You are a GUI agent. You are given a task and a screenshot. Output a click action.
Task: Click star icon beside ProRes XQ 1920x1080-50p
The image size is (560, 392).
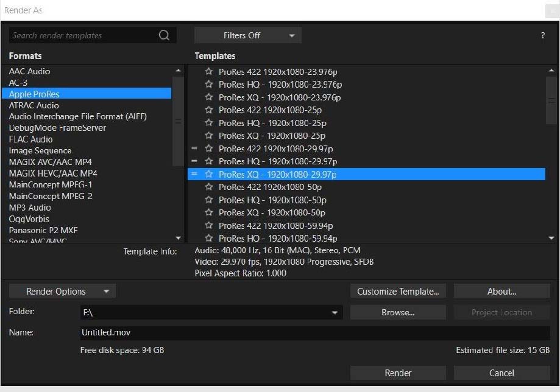click(209, 212)
